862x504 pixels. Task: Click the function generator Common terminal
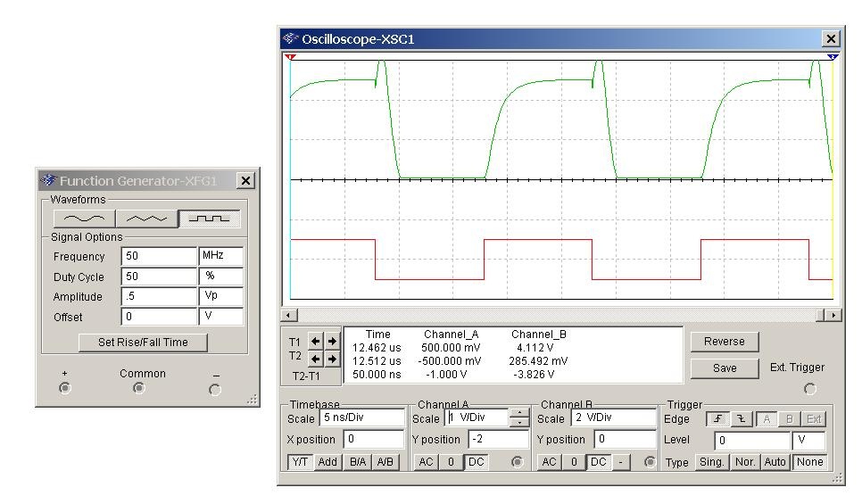click(x=138, y=389)
